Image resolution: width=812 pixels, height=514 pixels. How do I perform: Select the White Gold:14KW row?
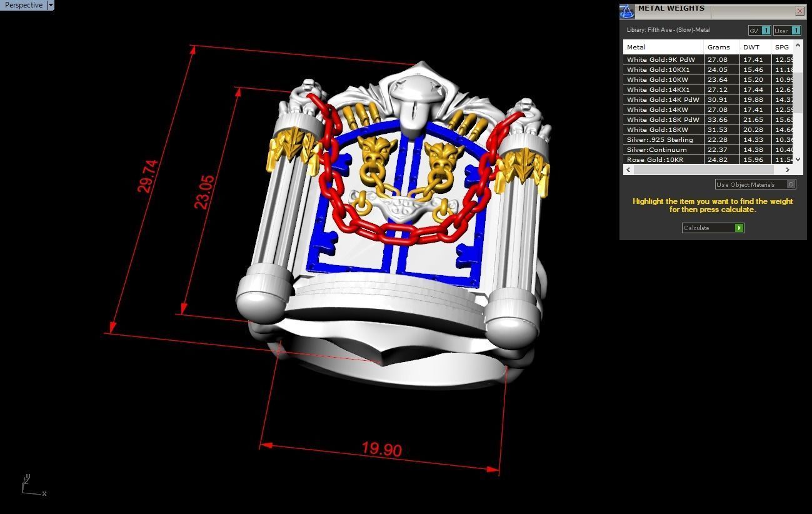[708, 109]
